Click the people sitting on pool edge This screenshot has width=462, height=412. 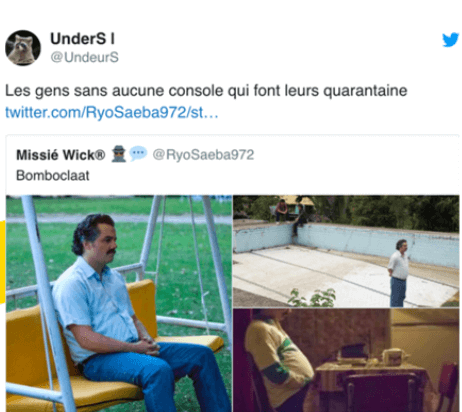coord(290,215)
